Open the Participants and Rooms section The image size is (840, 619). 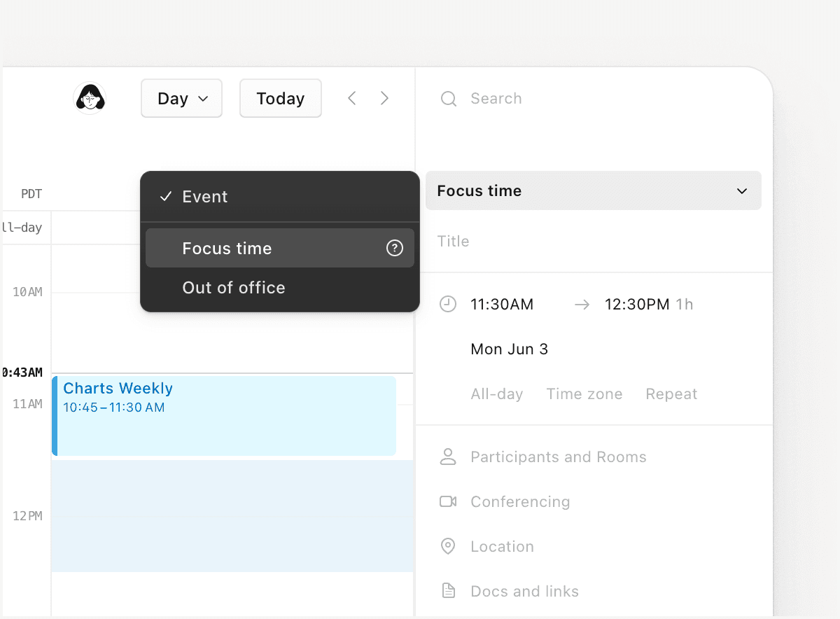(x=558, y=457)
